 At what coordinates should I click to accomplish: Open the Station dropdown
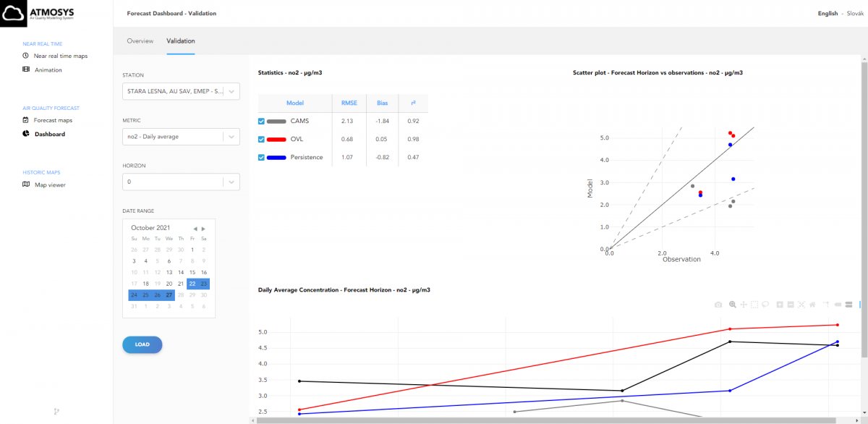click(181, 91)
